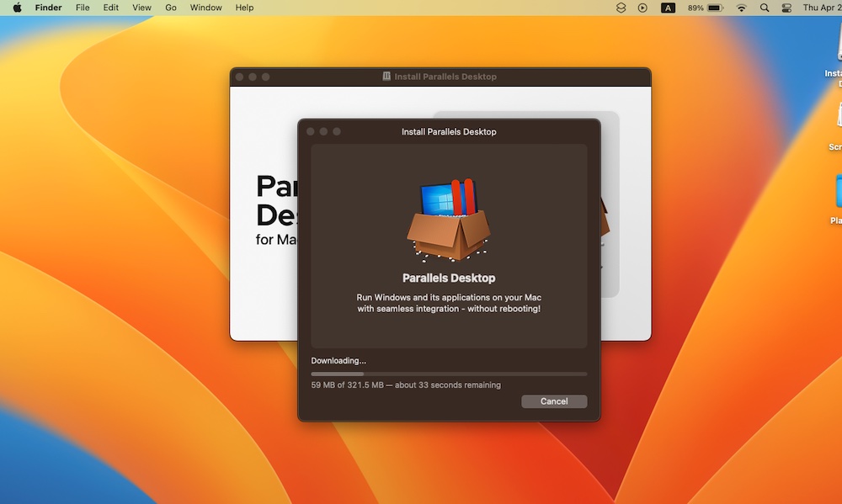Open the keyboard input source menu
This screenshot has height=504, width=842.
click(668, 8)
